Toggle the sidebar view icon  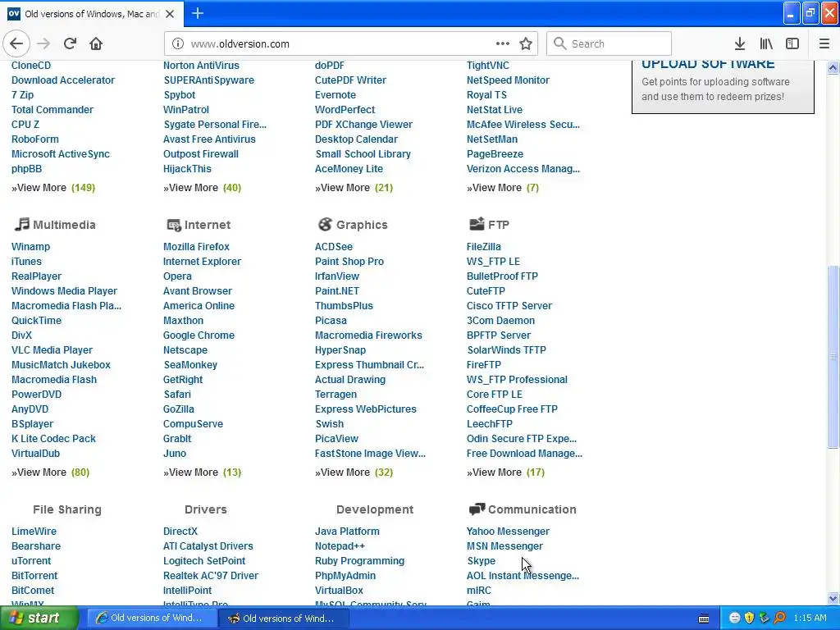tap(792, 44)
